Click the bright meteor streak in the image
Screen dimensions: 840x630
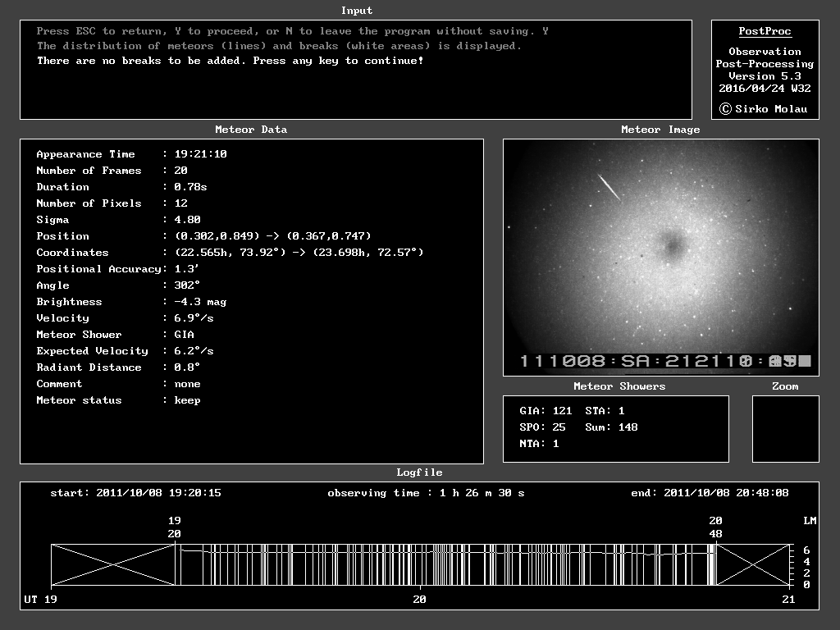click(x=609, y=187)
